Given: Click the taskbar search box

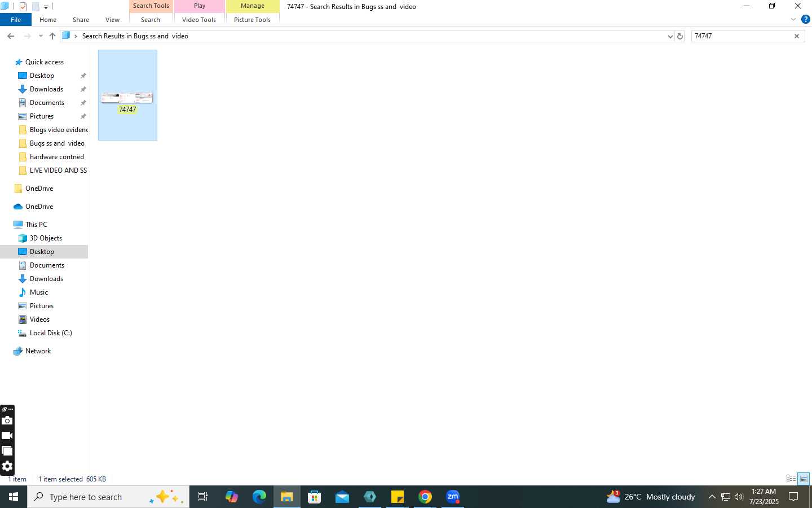Looking at the screenshot, I should pyautogui.click(x=108, y=497).
